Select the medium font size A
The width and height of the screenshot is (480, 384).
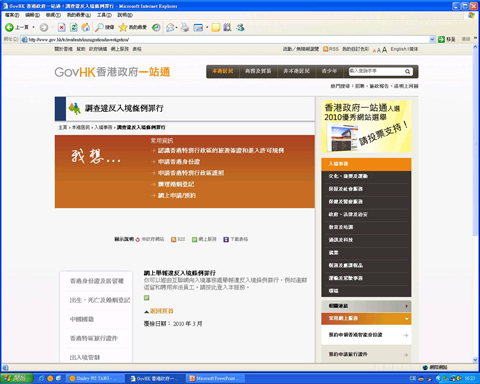coord(379,50)
